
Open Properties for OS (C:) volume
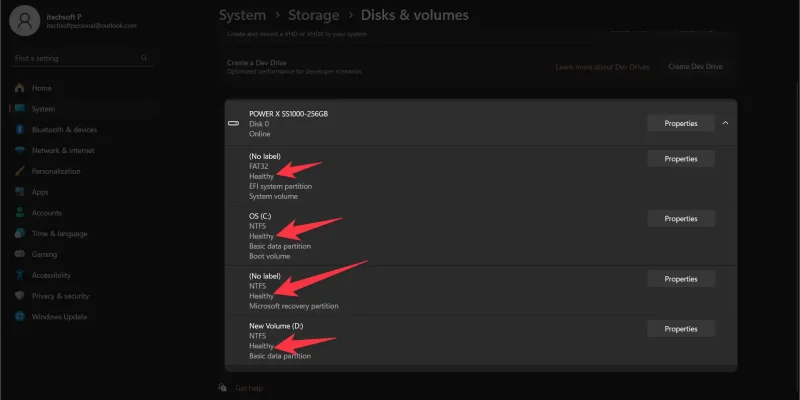click(681, 218)
